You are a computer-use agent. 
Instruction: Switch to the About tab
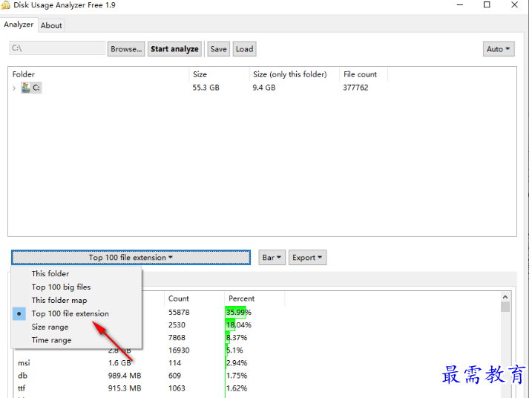click(x=51, y=25)
